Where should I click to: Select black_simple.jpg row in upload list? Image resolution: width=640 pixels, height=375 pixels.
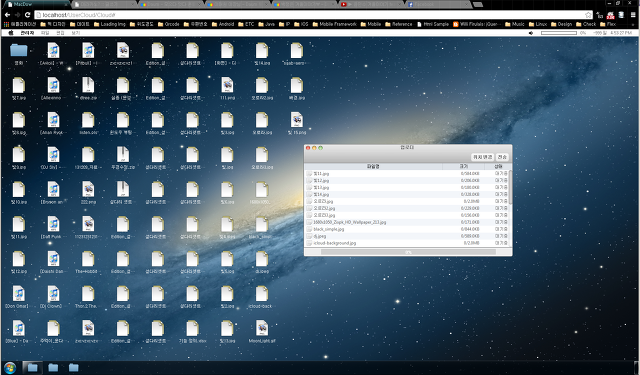click(407, 229)
